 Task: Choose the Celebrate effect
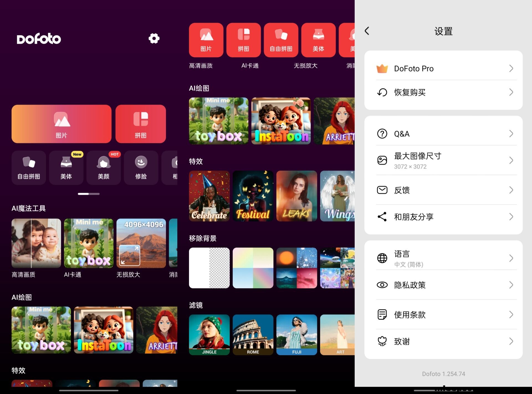tap(209, 196)
